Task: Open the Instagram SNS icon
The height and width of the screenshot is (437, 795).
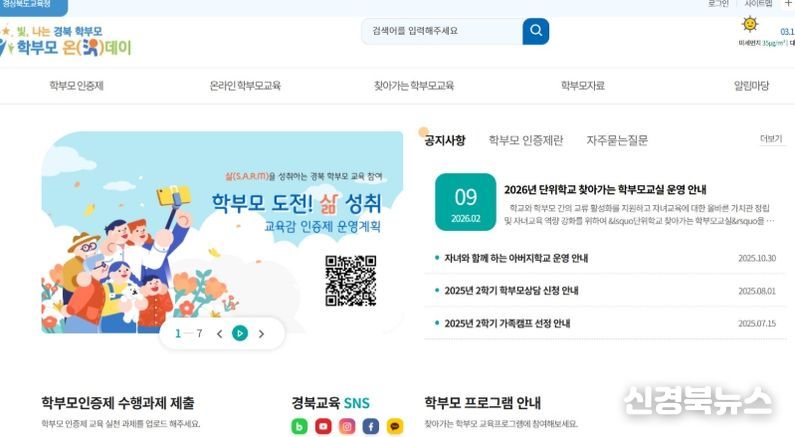Action: [347, 426]
